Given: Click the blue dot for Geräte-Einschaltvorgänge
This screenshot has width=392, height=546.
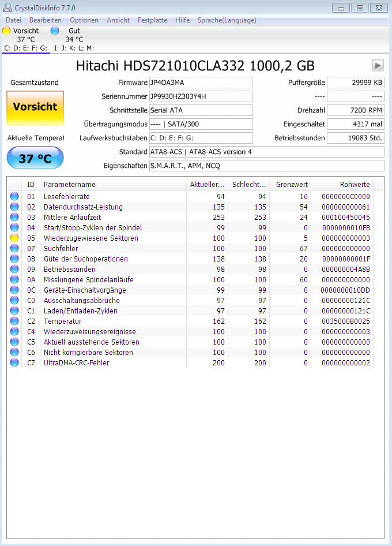Looking at the screenshot, I should pyautogui.click(x=14, y=290).
